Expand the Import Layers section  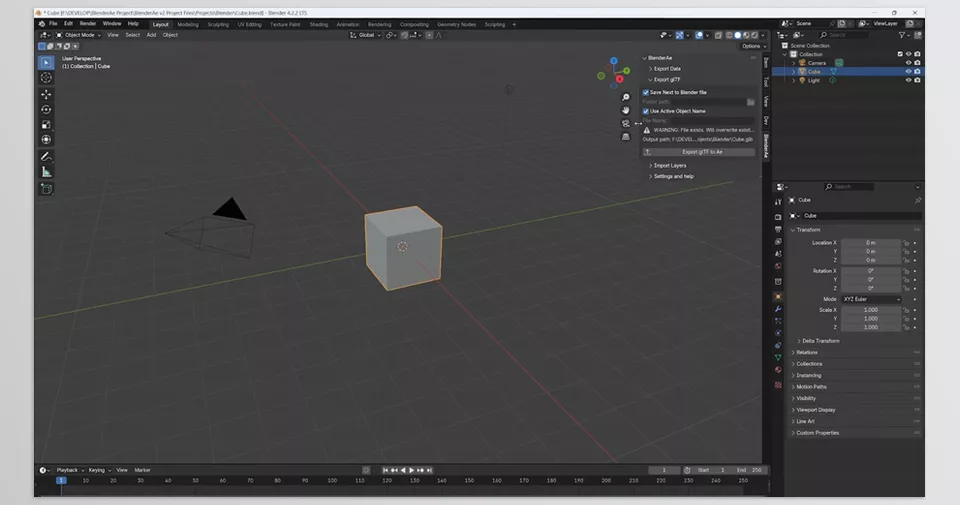[x=668, y=166]
